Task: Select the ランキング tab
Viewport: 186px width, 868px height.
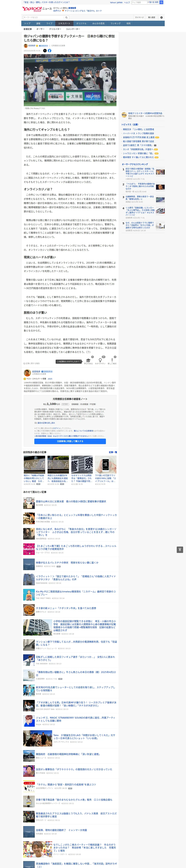Action: tap(115, 24)
